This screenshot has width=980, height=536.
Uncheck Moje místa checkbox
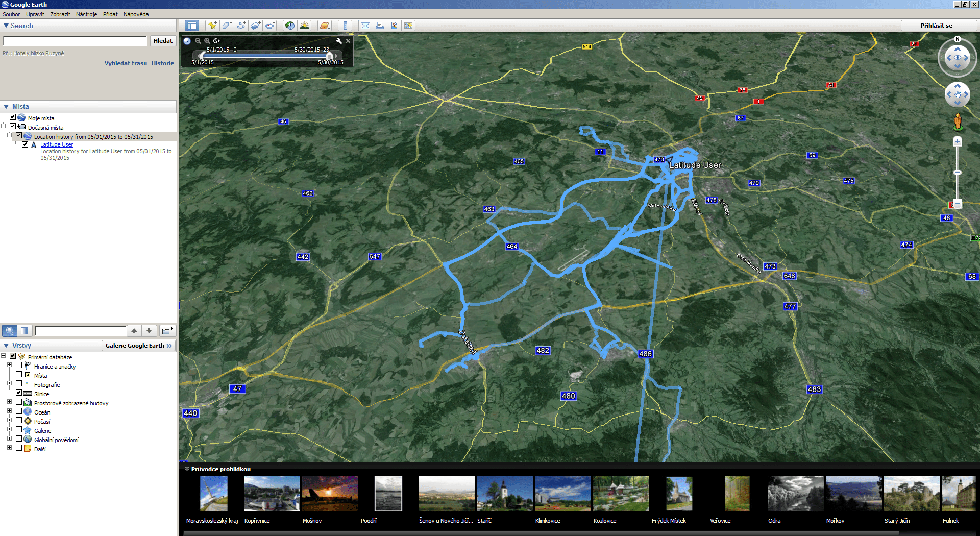13,117
